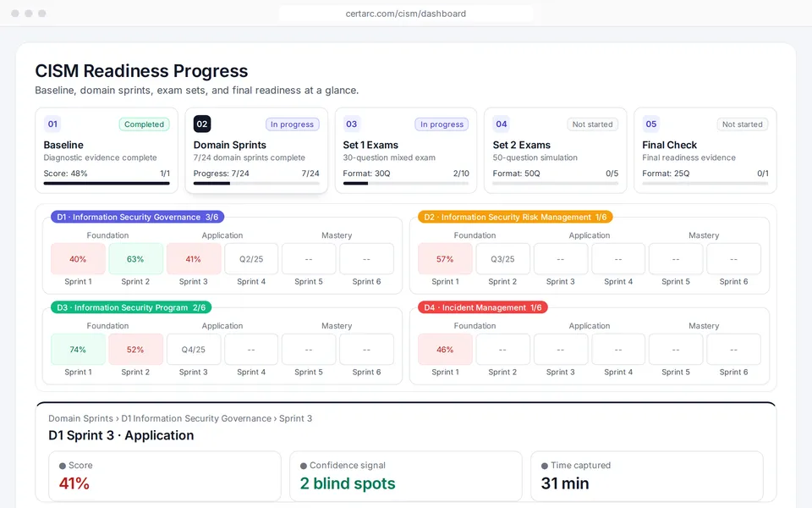Open the empty D2 Sprint 4 tile
Image resolution: width=812 pixels, height=508 pixels.
click(618, 259)
